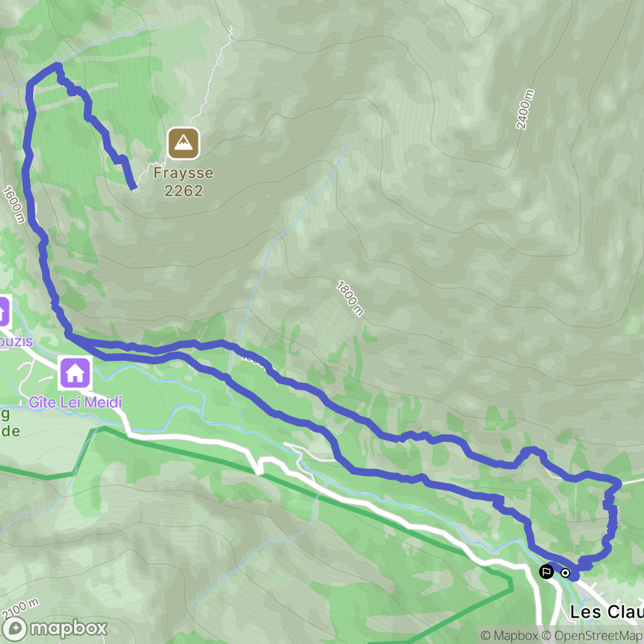Click the purple ouzis place label
Screen dimensions: 644x644
16,341
